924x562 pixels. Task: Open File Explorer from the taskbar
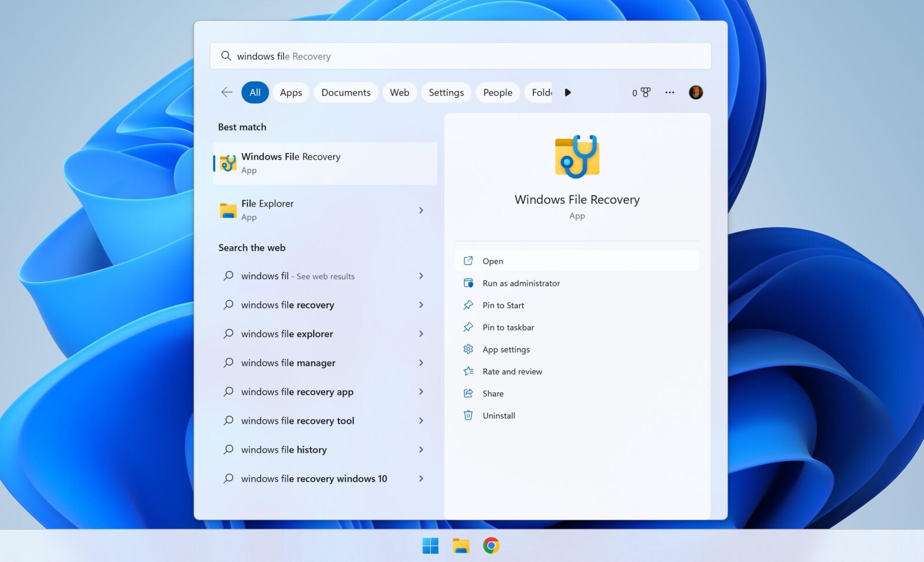(x=461, y=544)
